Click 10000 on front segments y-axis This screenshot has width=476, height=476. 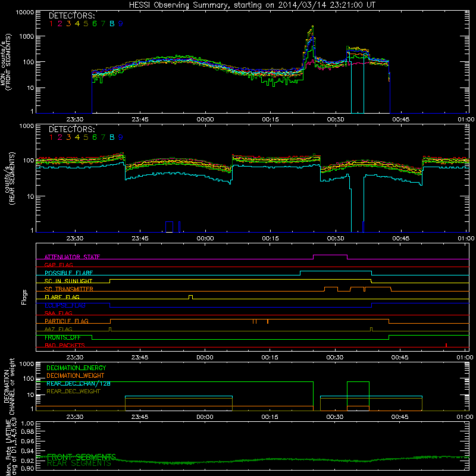coord(25,12)
